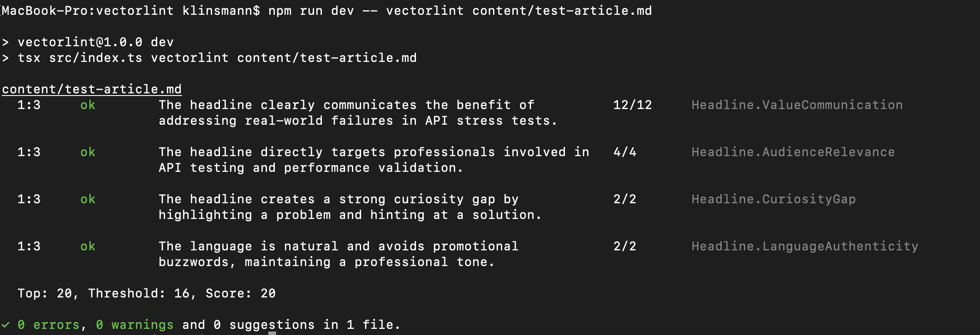Click the Headline.AudienceRelevance rule name

[x=793, y=152]
